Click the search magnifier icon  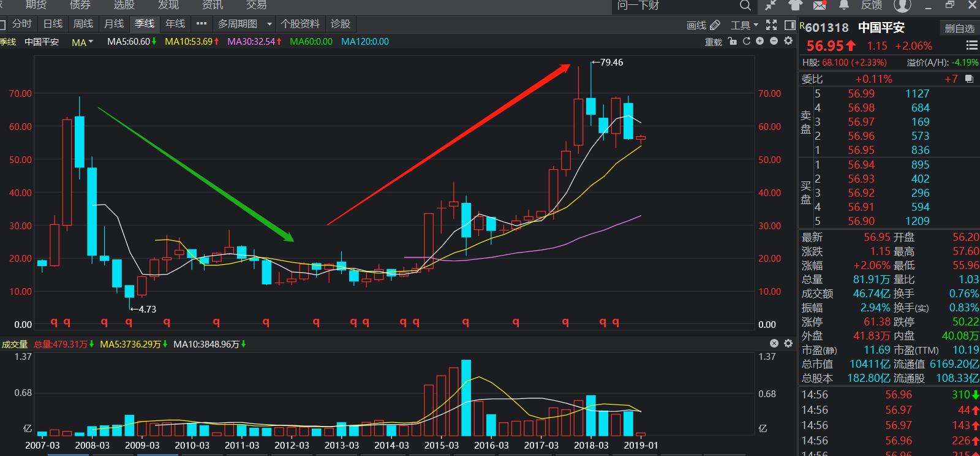point(745,6)
